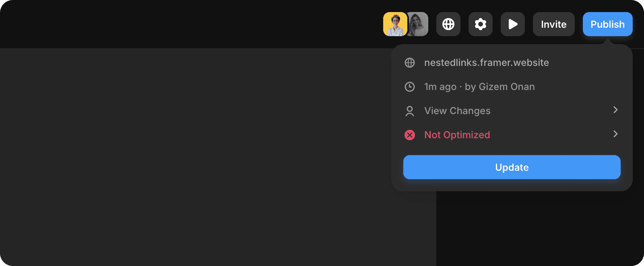Open settings via the gear icon
The image size is (644, 266).
481,24
